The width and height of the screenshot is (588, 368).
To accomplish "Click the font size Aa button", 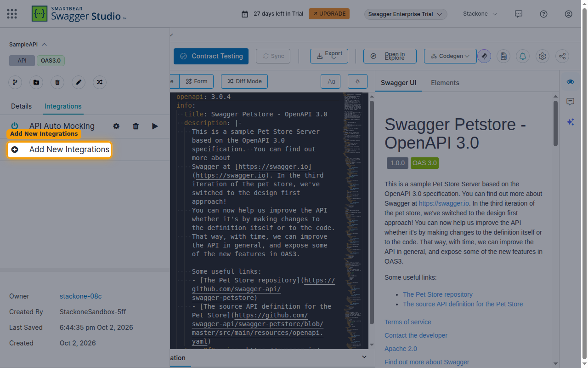I will tap(331, 81).
